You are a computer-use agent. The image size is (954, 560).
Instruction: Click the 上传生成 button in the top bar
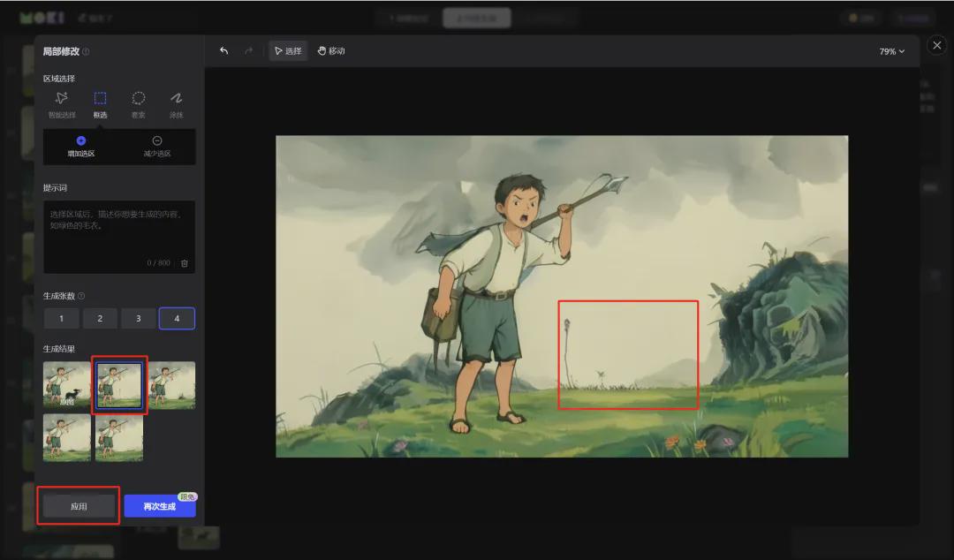click(x=476, y=16)
